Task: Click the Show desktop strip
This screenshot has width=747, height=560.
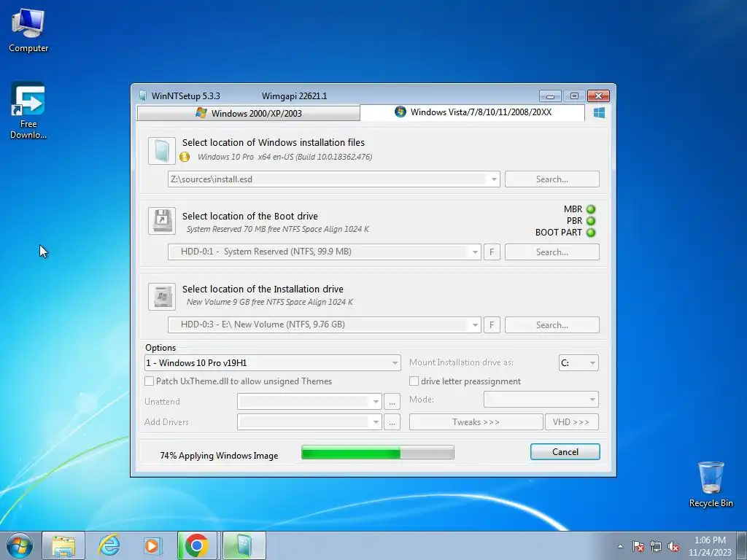Action: (x=741, y=545)
